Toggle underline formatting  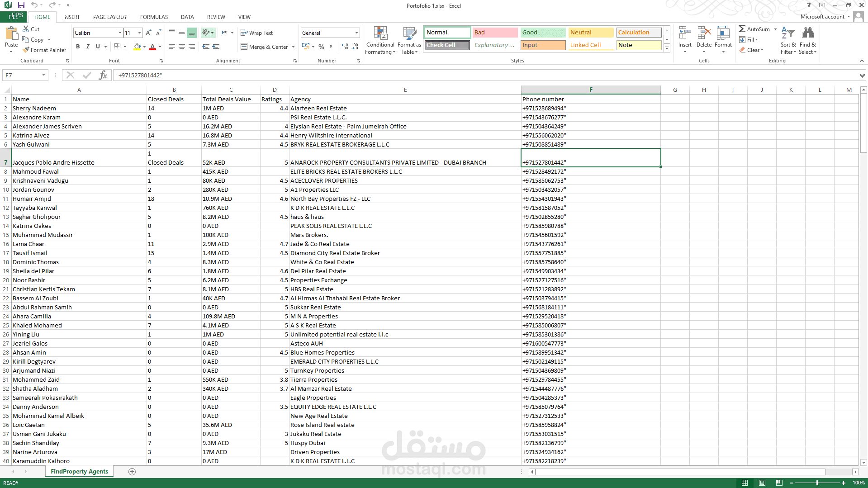[x=98, y=47]
